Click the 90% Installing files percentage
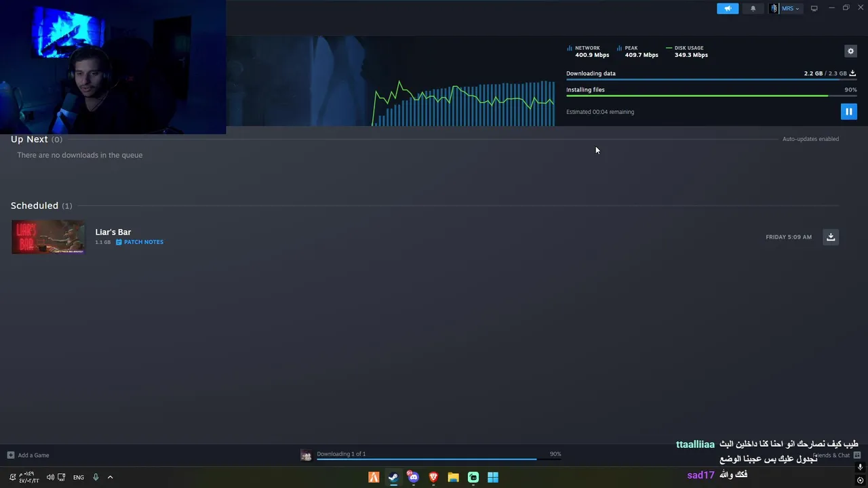 pyautogui.click(x=850, y=89)
